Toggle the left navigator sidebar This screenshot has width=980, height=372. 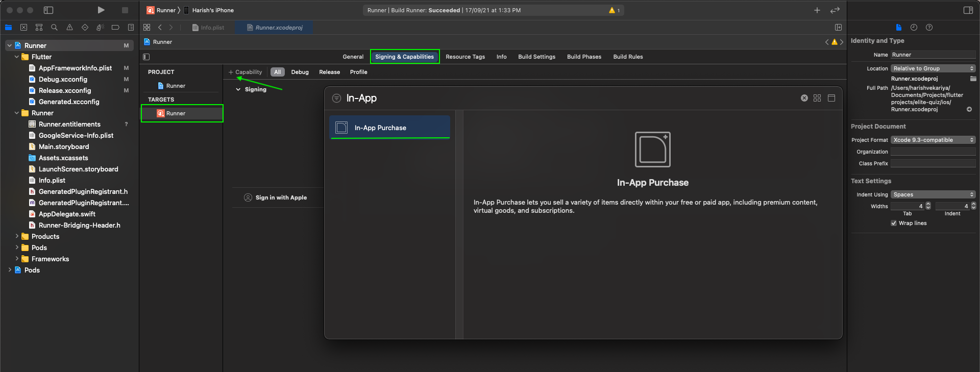click(48, 10)
